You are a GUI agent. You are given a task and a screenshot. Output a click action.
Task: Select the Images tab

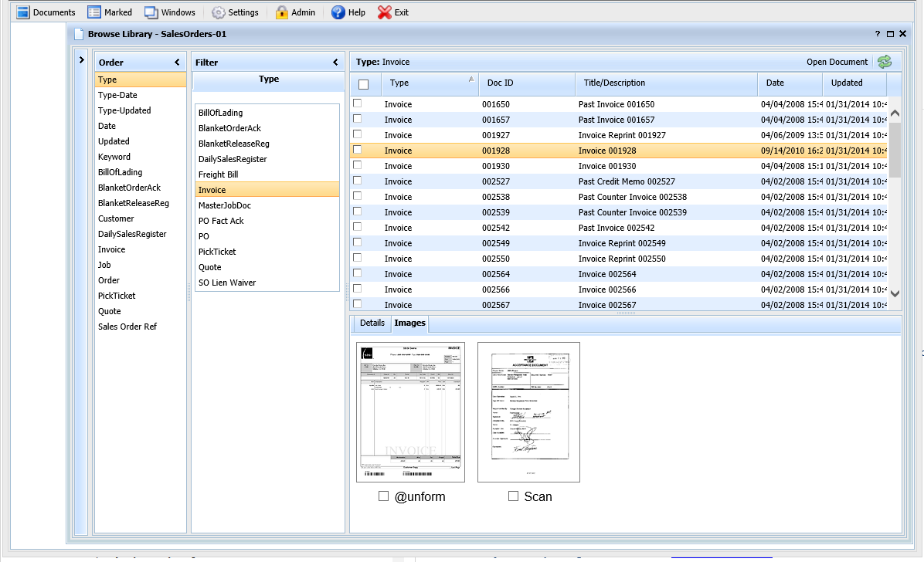[x=409, y=323]
